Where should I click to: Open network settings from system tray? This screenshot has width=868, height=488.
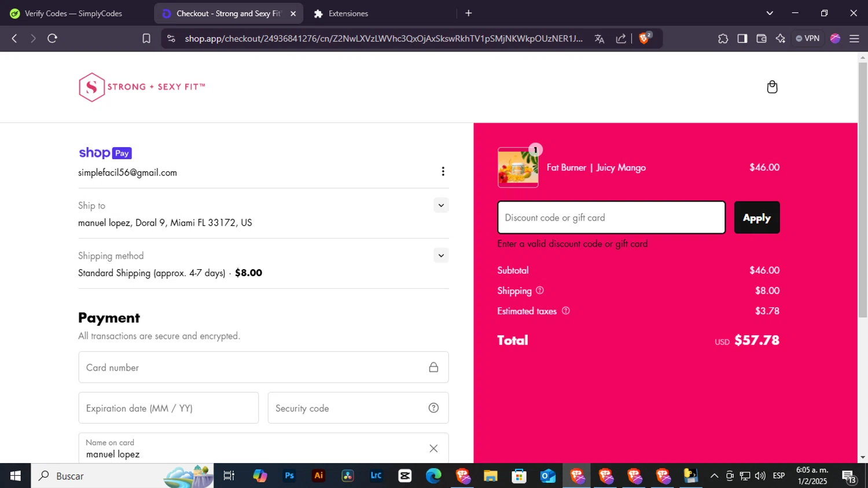745,476
